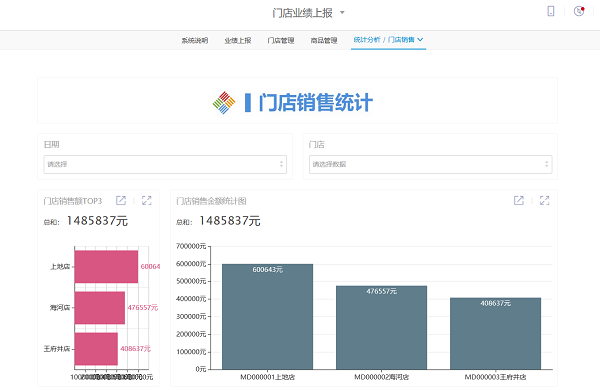Switch to the 业绩上报 tab
This screenshot has width=600, height=390.
click(238, 40)
